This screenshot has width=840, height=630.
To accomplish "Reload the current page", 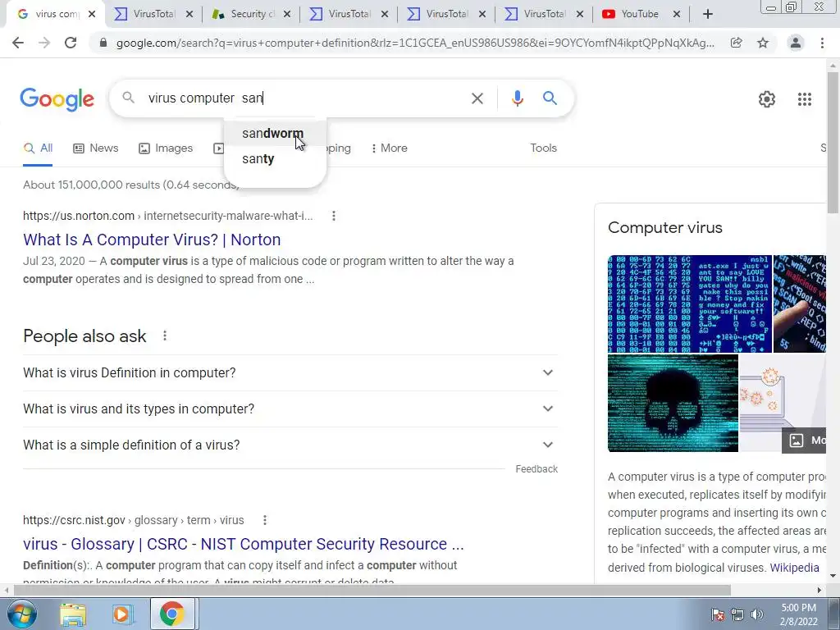I will coord(71,43).
